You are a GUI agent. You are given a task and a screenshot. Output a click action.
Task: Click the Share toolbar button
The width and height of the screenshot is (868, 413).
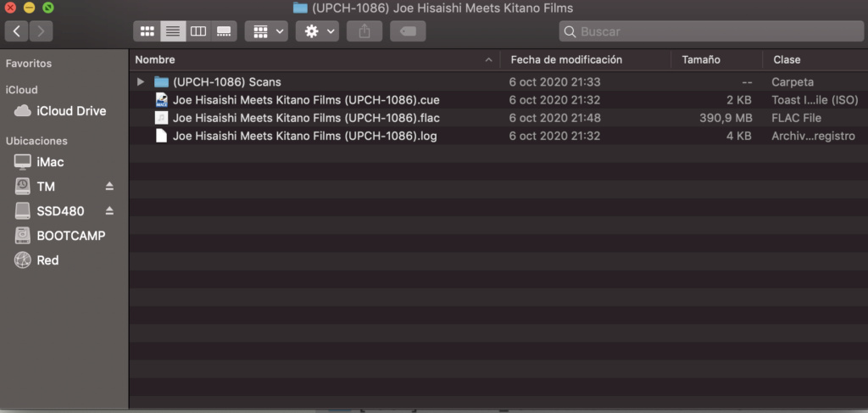tap(364, 31)
